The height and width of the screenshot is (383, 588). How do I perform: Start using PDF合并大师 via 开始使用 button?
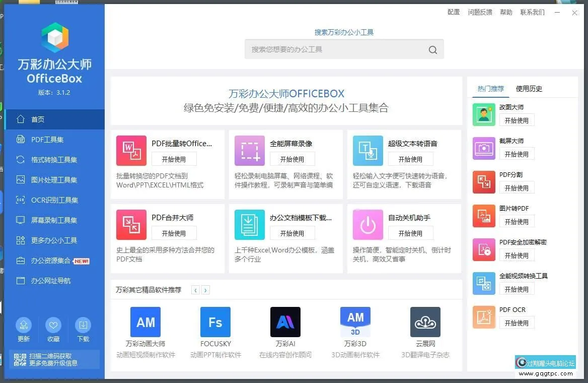(x=174, y=233)
